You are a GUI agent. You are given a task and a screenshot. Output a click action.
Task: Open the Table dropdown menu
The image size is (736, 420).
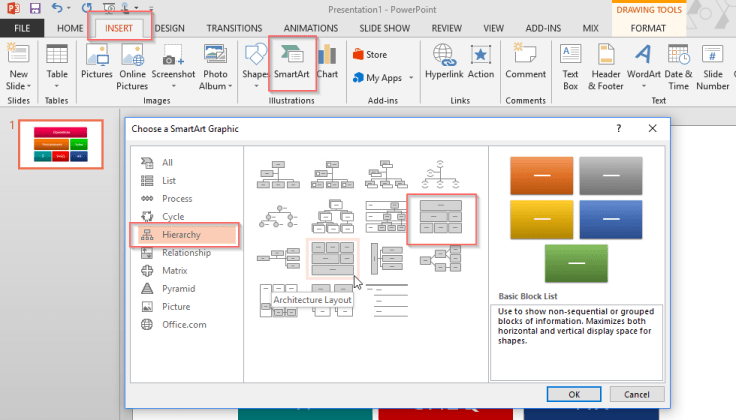pos(58,87)
